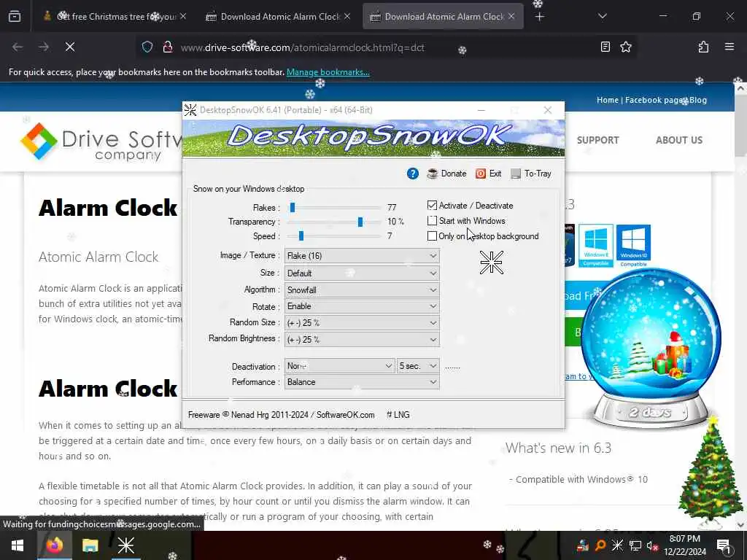Bookmark this page with star icon
747x560 pixels.
pos(626,47)
